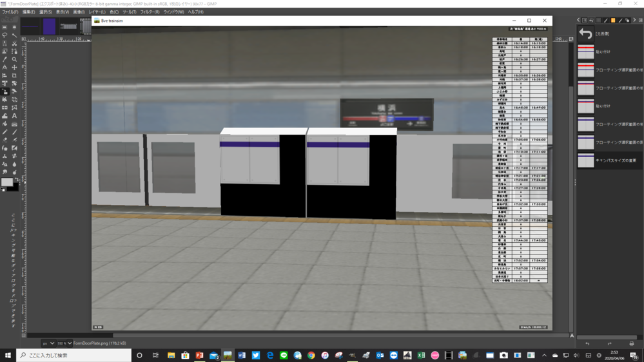Select the Scissors Select tool
This screenshot has height=362, width=644.
(14, 44)
